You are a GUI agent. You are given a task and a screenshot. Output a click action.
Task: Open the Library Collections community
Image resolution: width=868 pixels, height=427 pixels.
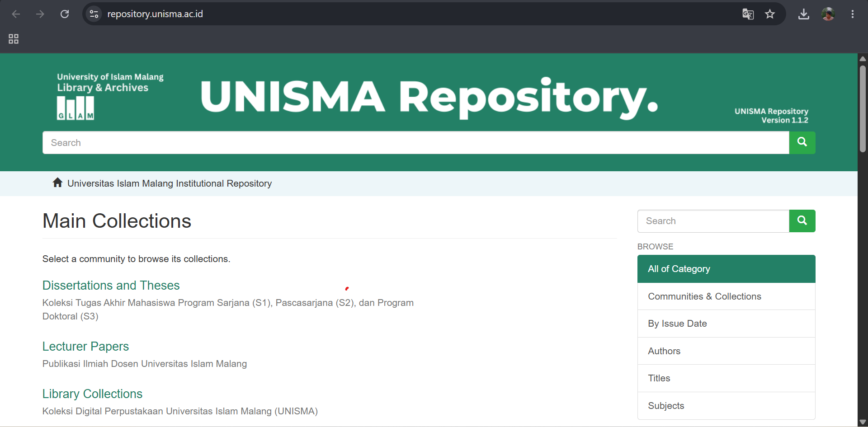click(92, 394)
